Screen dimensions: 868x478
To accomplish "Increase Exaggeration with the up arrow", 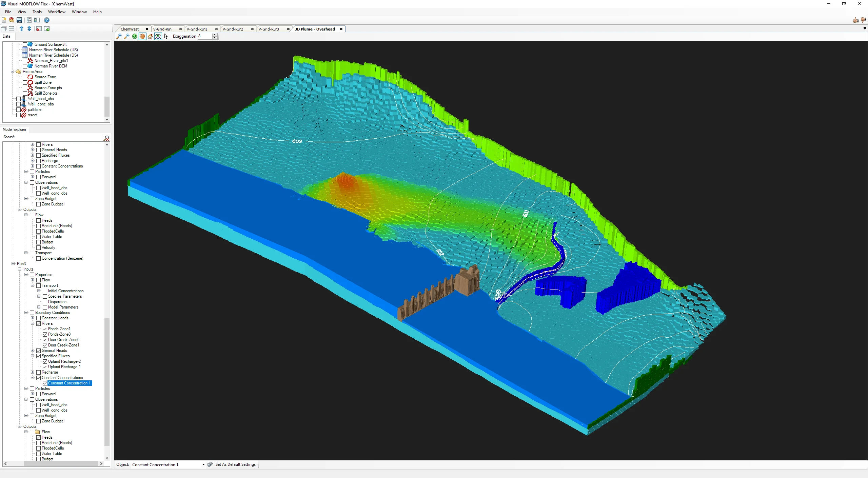I will coord(215,35).
